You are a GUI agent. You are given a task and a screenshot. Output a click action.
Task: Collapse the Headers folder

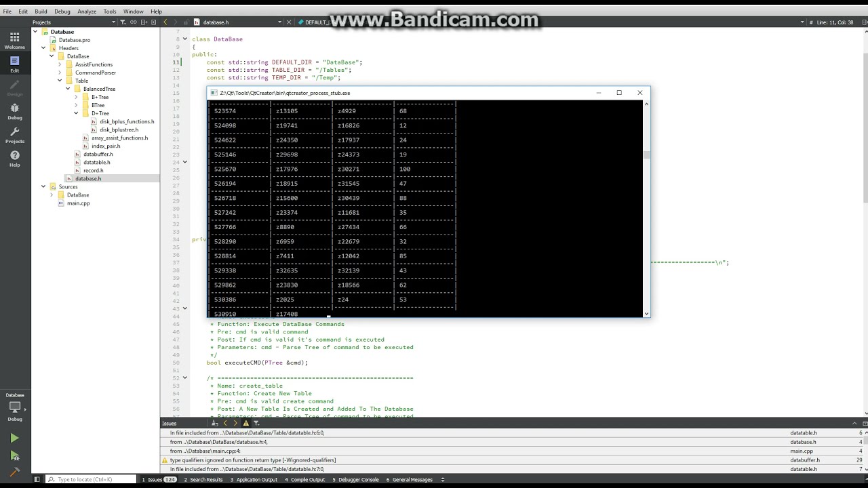click(x=43, y=48)
